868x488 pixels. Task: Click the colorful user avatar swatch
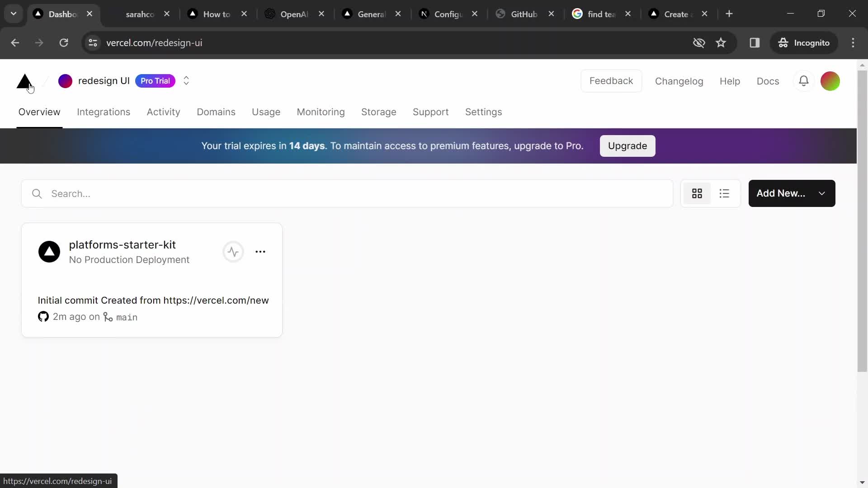pos(830,80)
